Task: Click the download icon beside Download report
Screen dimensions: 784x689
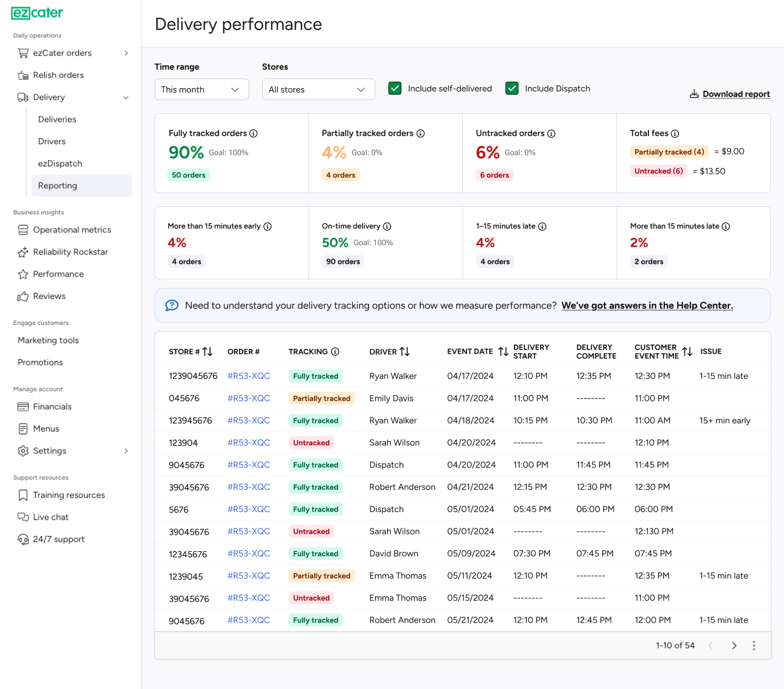Action: coord(694,94)
